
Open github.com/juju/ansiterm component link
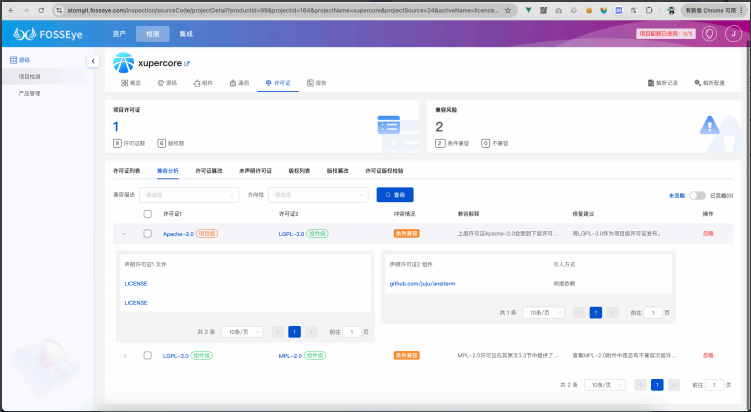[422, 284]
